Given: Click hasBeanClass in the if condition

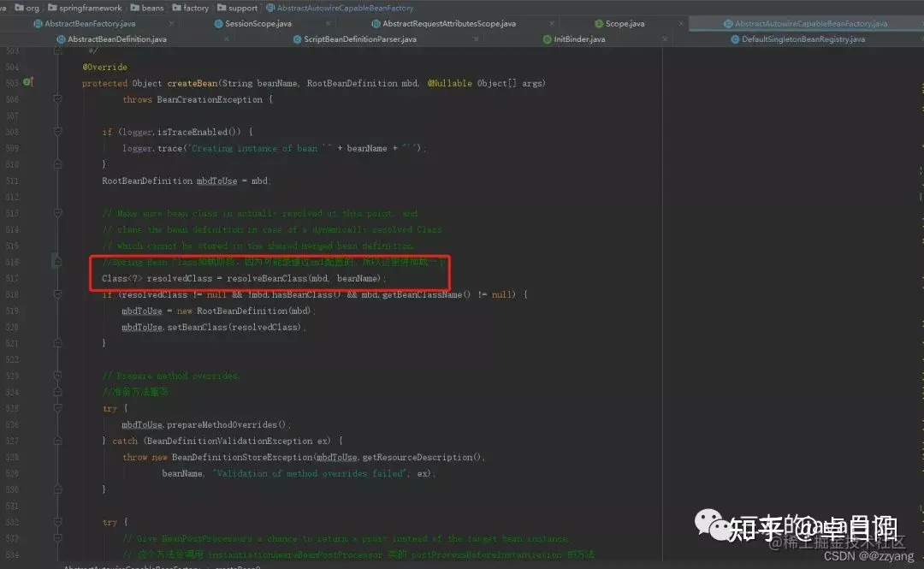Looking at the screenshot, I should click(x=302, y=294).
